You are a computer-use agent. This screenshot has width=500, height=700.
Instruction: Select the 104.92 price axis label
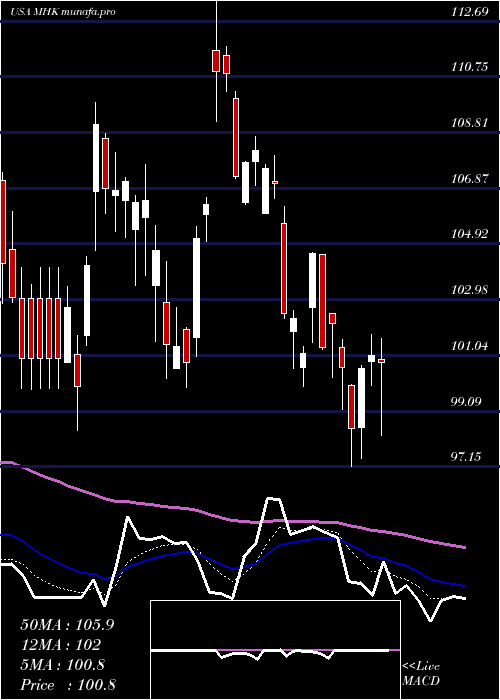coord(470,234)
